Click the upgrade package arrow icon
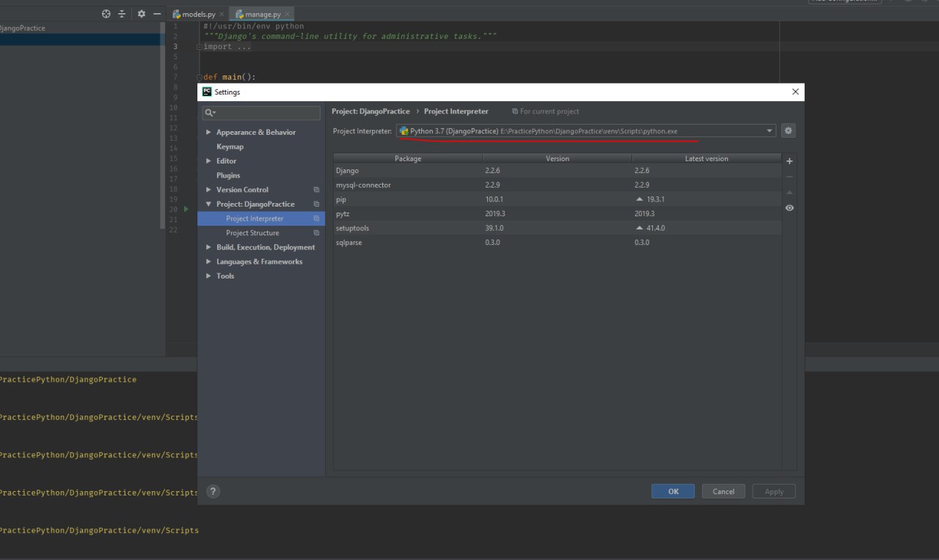Viewport: 939px width, 560px height. tap(789, 192)
